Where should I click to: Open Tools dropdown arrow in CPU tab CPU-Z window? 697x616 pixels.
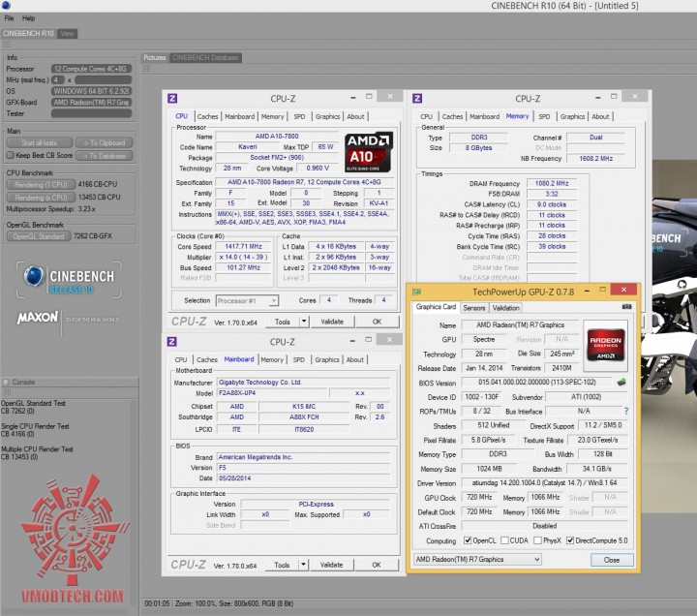[x=304, y=322]
